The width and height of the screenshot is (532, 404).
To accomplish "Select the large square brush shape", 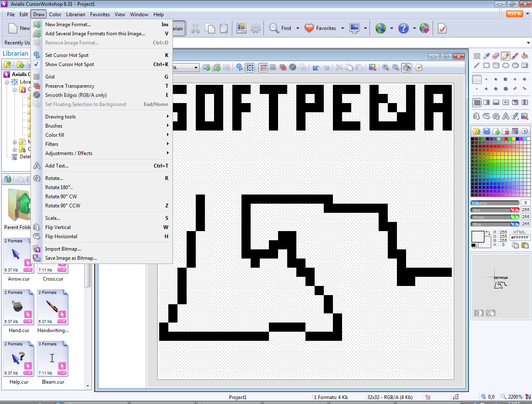I will point(505,79).
